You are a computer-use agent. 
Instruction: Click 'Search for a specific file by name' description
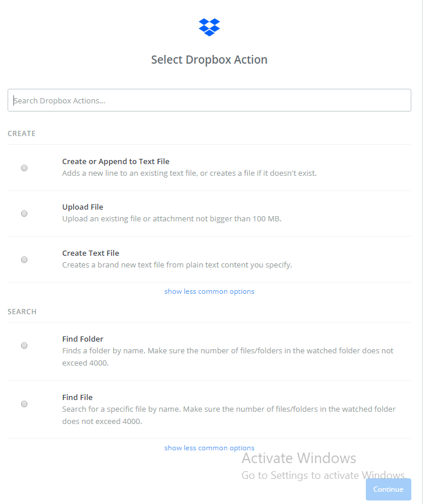229,415
